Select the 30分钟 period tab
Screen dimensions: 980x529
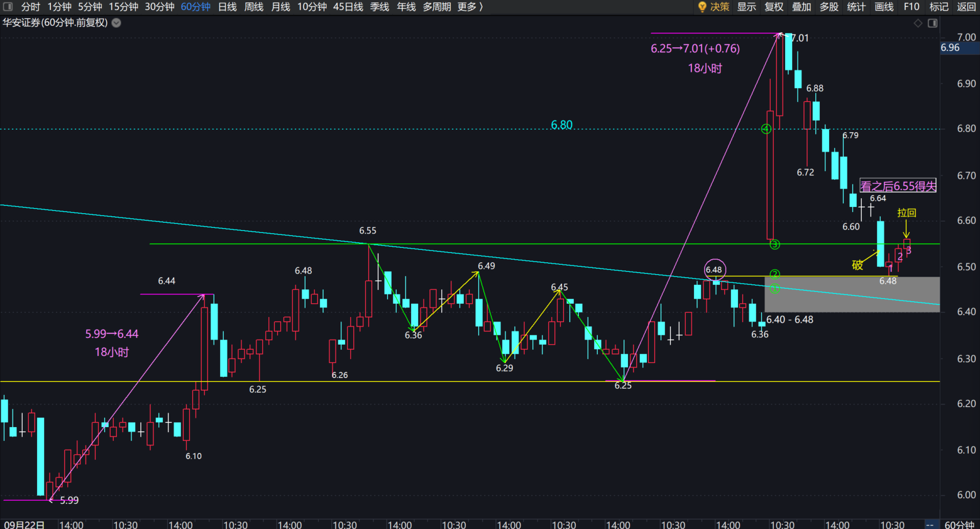point(159,7)
